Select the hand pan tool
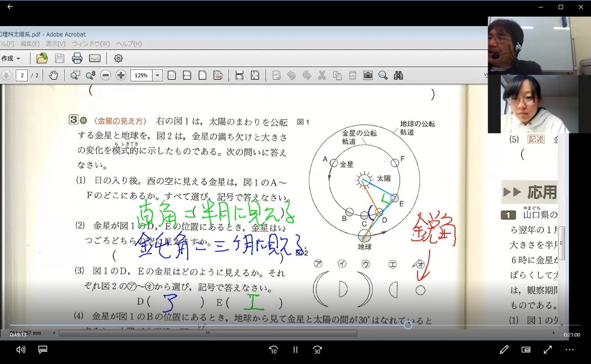 pyautogui.click(x=53, y=76)
